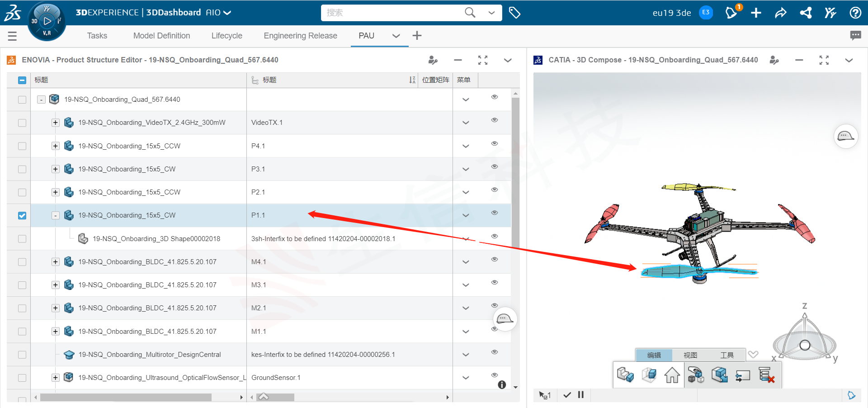Click the share arrow icon
Viewport: 868px width, 408px height.
click(781, 13)
